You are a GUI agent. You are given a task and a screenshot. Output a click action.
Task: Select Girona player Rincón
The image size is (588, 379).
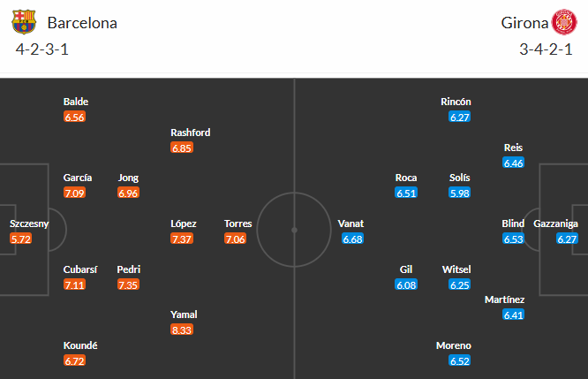pyautogui.click(x=456, y=102)
